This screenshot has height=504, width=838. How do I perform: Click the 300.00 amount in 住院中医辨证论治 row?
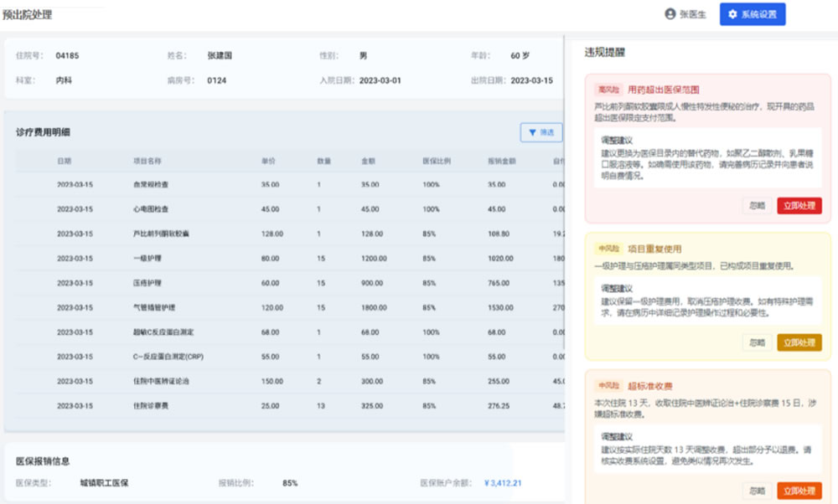tap(372, 381)
